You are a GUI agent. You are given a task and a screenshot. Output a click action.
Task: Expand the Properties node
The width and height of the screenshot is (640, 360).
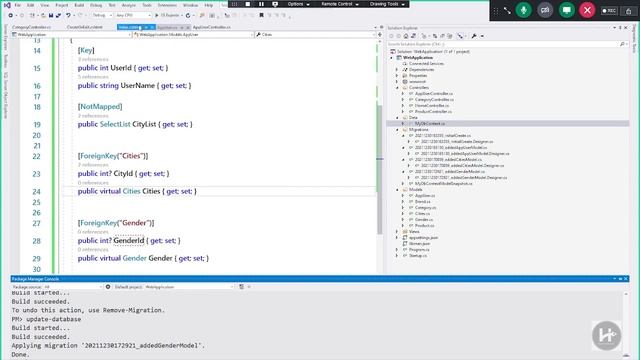coord(397,76)
